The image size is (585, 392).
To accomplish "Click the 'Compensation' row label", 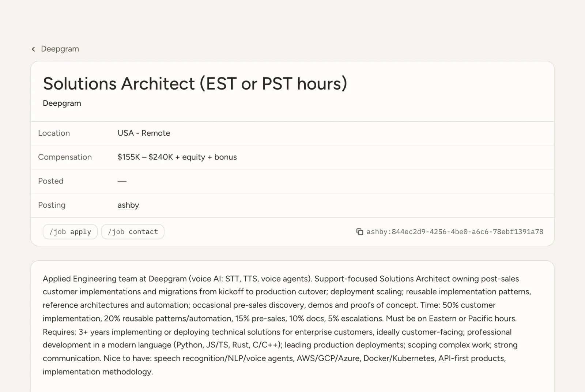I will 65,157.
